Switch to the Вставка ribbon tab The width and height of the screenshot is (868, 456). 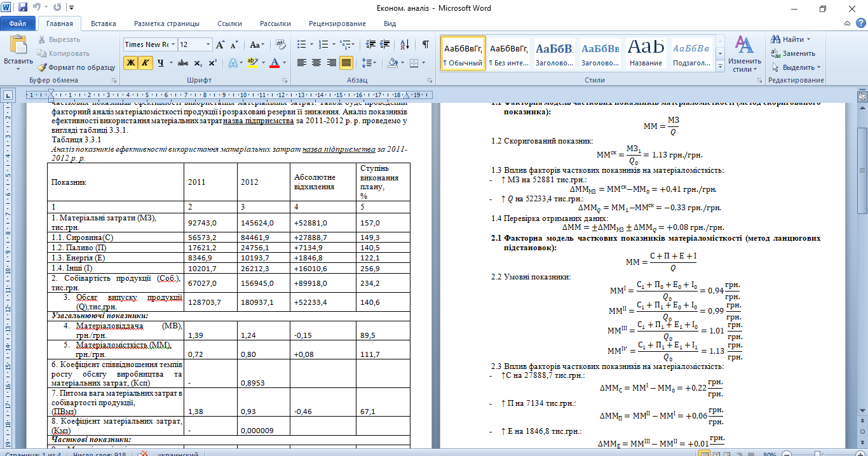pos(104,23)
